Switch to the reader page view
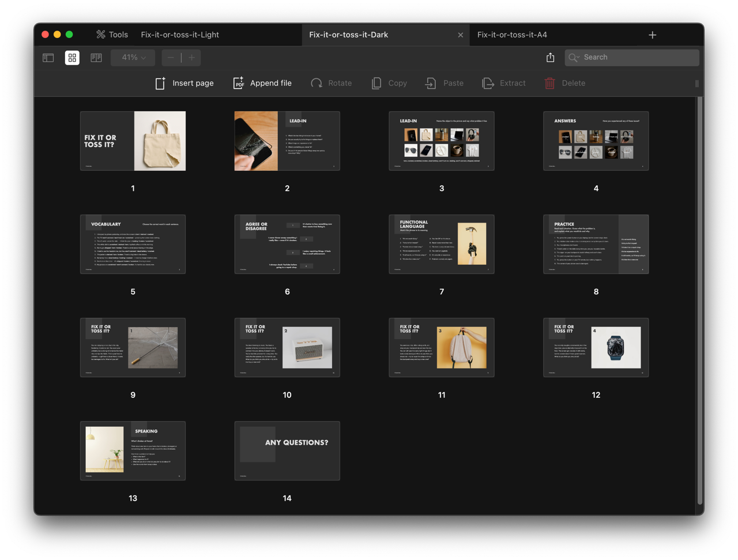 point(96,58)
